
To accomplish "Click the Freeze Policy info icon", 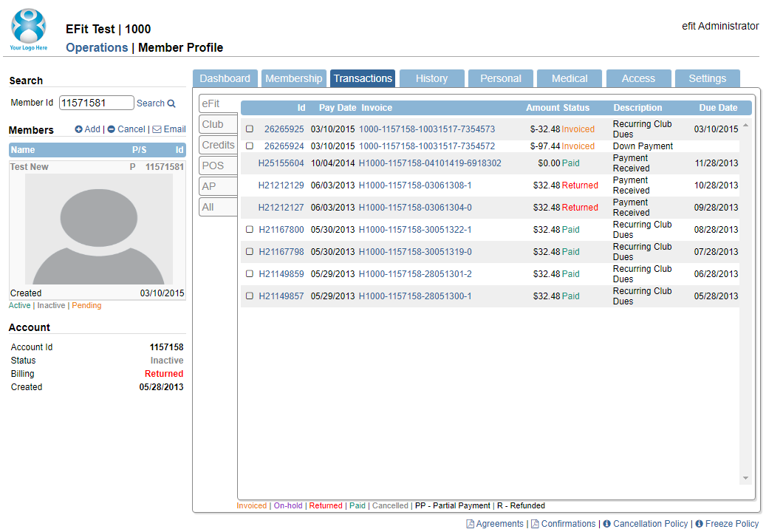I will tap(699, 524).
